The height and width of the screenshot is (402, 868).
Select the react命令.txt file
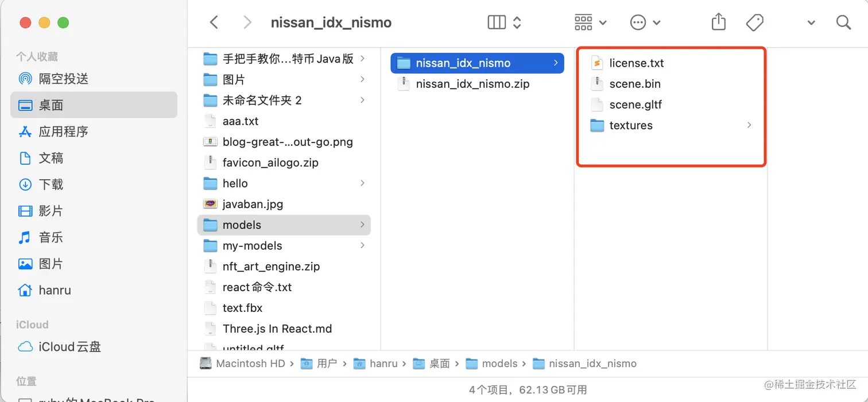284,287
